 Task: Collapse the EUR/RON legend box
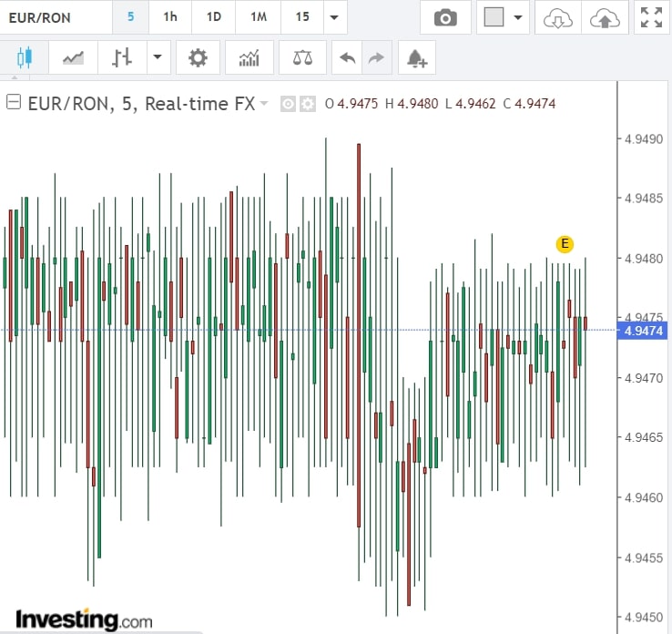pos(14,103)
